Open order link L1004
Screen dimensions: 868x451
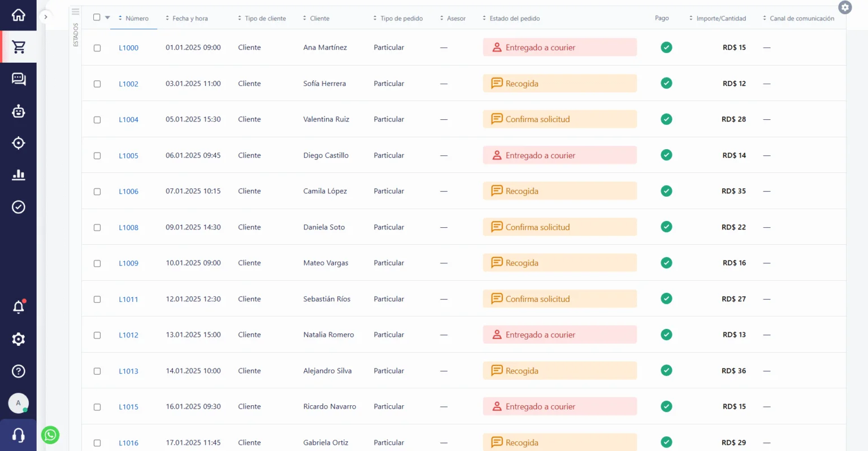[128, 120]
